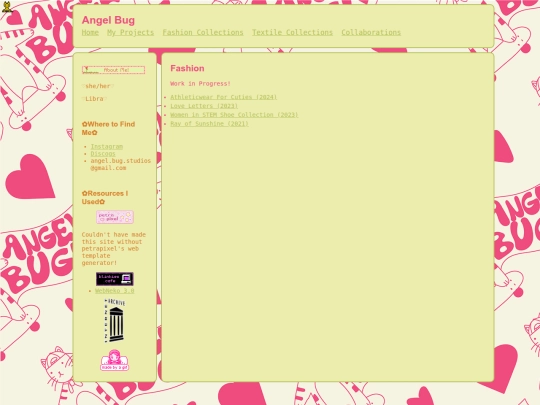Click the Resources I Used heading
This screenshot has height=405, width=540.
pyautogui.click(x=105, y=197)
